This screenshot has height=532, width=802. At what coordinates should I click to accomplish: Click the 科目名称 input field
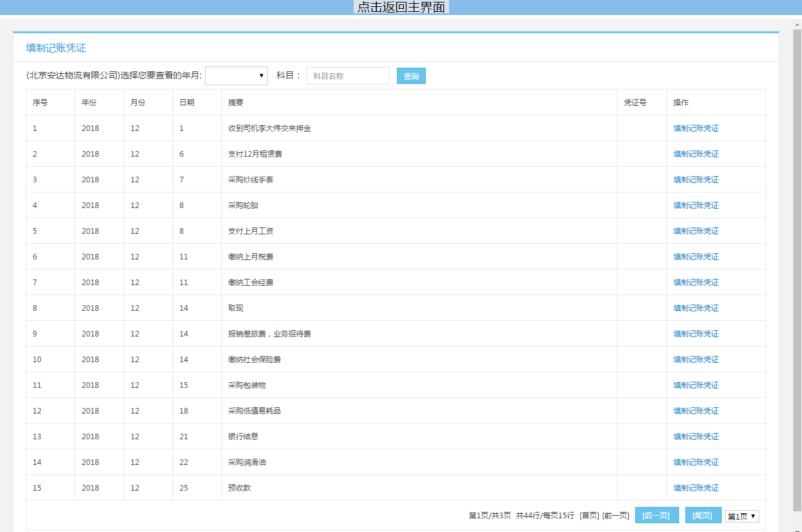[347, 76]
